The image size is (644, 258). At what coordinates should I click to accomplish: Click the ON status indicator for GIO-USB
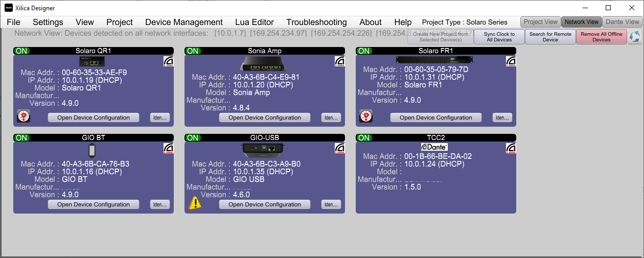coord(193,138)
